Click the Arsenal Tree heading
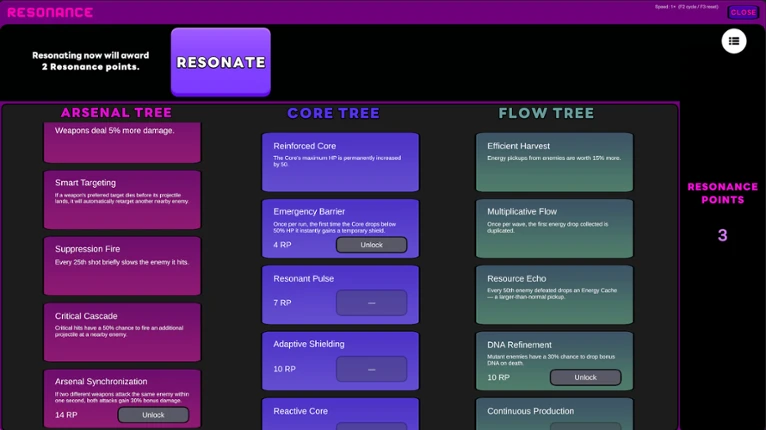766x430 pixels. tap(116, 113)
